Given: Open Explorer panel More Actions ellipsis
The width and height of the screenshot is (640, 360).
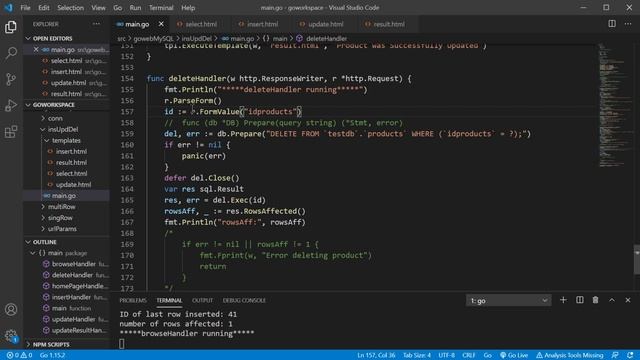Looking at the screenshot, I should [96, 24].
